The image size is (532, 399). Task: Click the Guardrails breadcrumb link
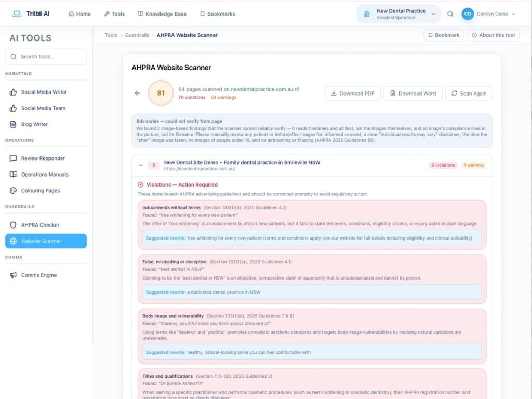tap(137, 35)
